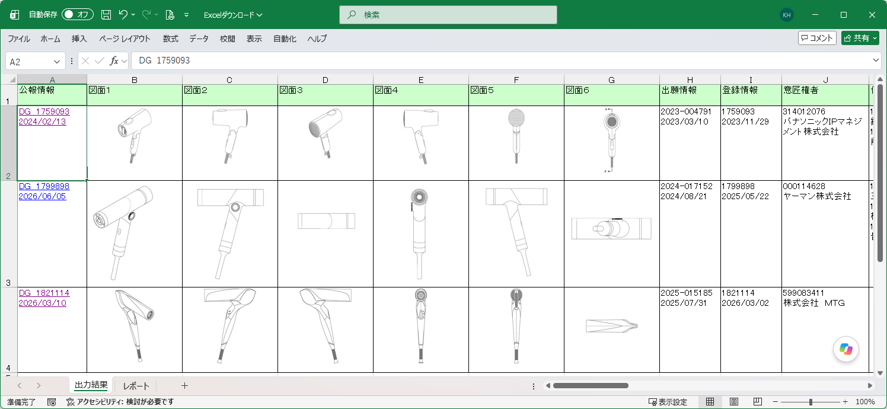Open Customize Quick Access Toolbar dropdown
The image size is (887, 409).
point(187,15)
